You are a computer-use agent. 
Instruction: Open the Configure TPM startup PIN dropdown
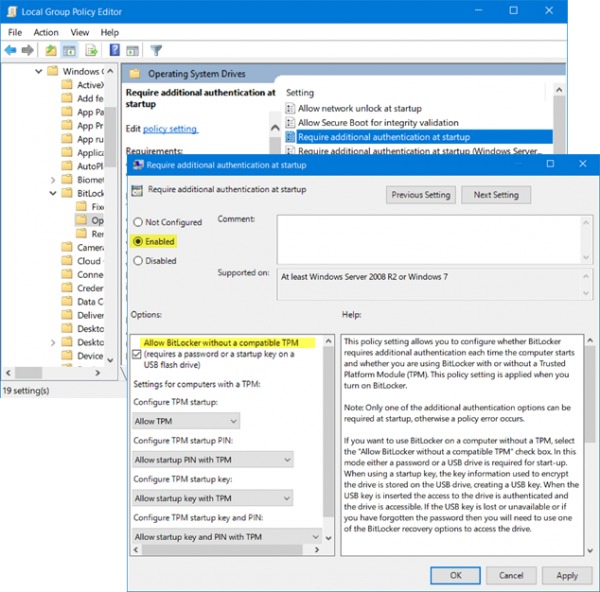(x=213, y=460)
